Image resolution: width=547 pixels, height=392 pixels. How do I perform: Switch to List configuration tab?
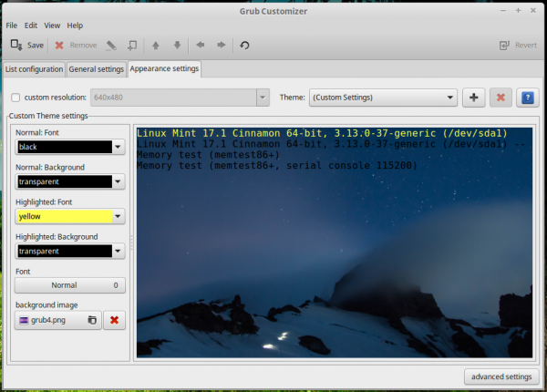click(34, 69)
